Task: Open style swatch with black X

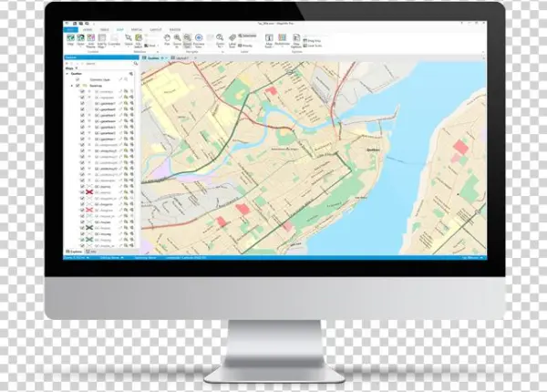Action: tap(89, 228)
